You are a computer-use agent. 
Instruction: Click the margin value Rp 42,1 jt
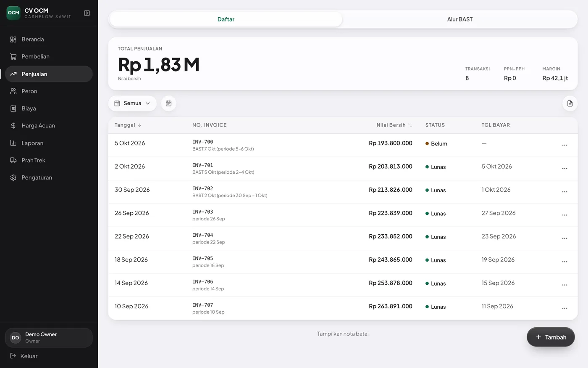555,78
